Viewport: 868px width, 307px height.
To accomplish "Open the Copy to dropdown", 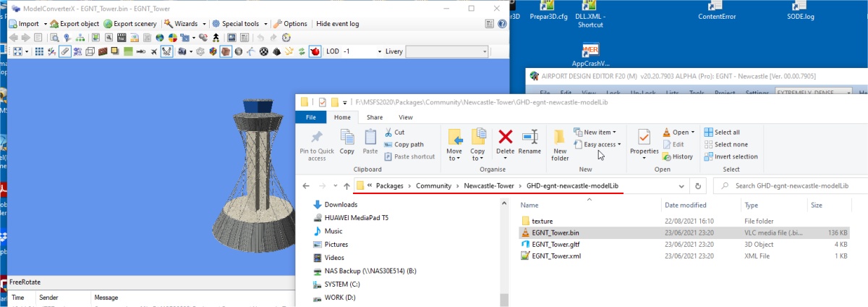I will tap(478, 146).
